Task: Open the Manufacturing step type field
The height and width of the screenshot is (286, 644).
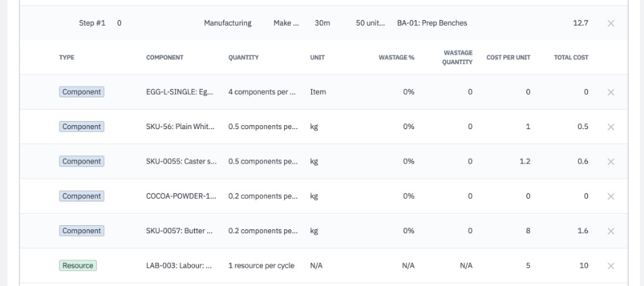Action: coord(227,23)
